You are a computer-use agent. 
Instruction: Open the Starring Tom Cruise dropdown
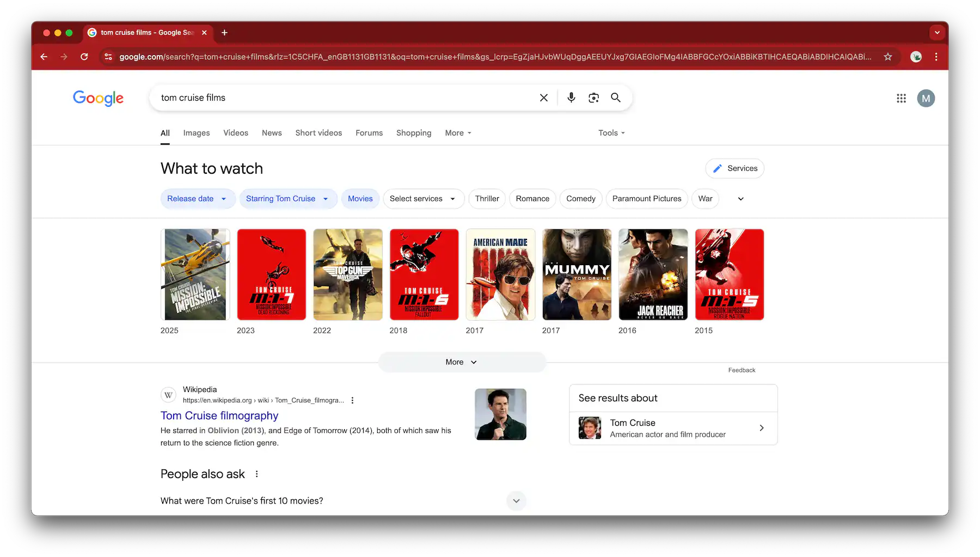(x=288, y=199)
